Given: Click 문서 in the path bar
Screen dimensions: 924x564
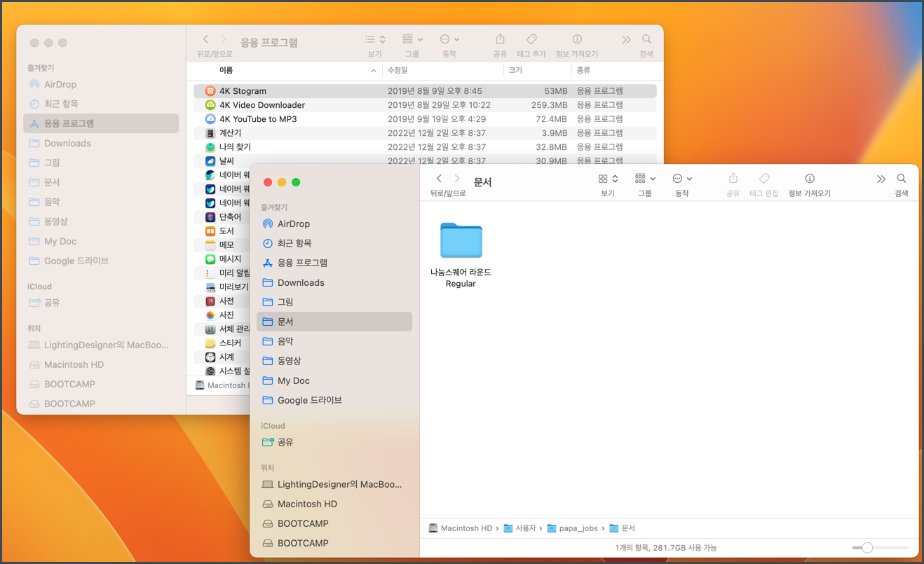Looking at the screenshot, I should [622, 528].
